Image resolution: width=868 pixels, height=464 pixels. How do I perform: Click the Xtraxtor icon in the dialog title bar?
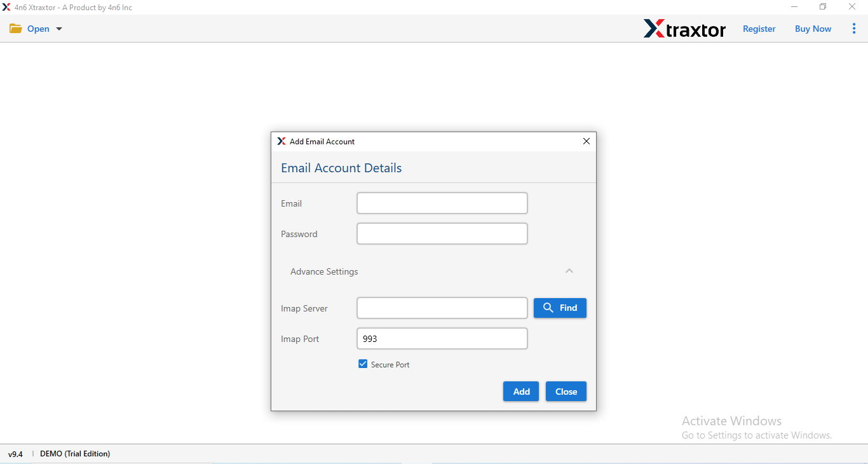click(x=281, y=141)
